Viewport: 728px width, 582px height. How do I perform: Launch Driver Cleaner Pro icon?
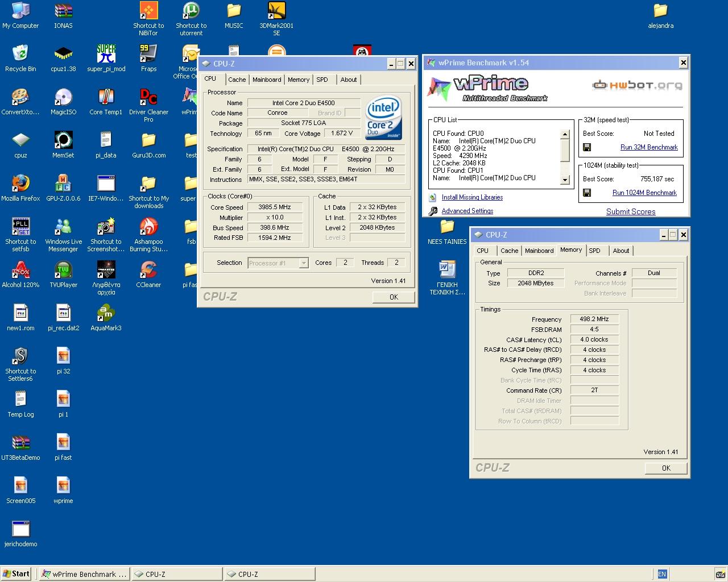pos(148,105)
